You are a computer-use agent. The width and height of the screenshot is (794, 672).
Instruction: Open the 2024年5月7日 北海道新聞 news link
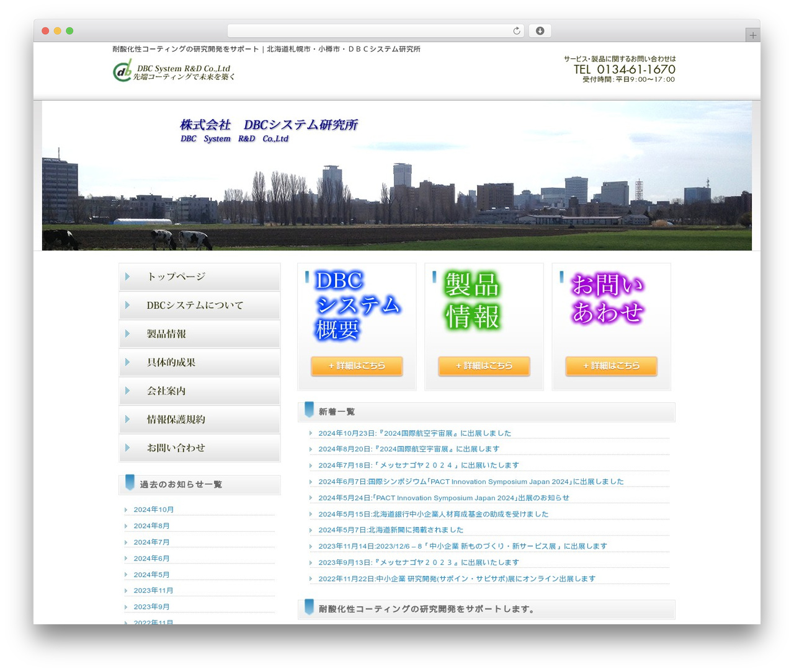point(391,530)
